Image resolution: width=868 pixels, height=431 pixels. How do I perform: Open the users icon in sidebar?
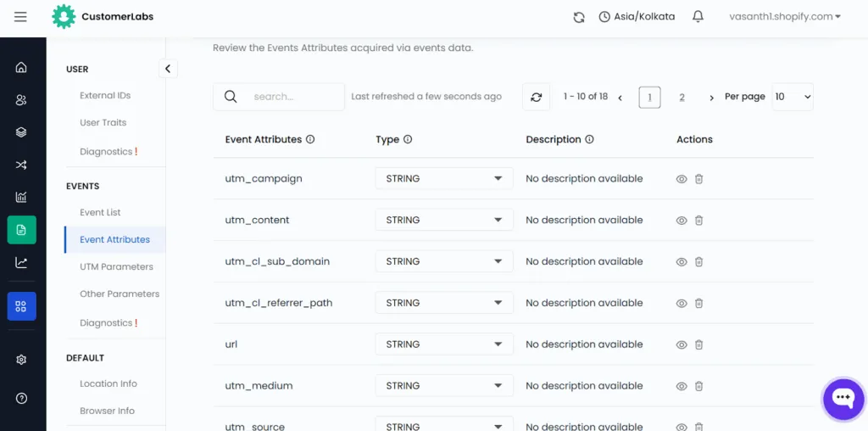pos(21,100)
